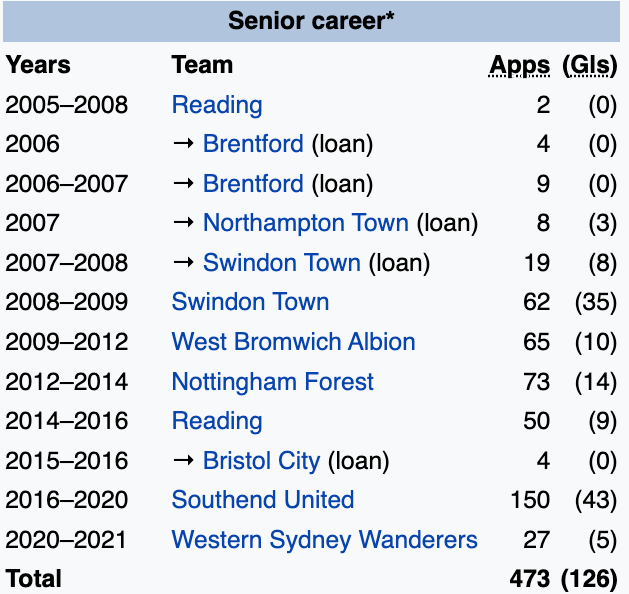This screenshot has height=594, width=629.
Task: Open the Swindon Town link for 2008–2009
Action: pyautogui.click(x=250, y=302)
